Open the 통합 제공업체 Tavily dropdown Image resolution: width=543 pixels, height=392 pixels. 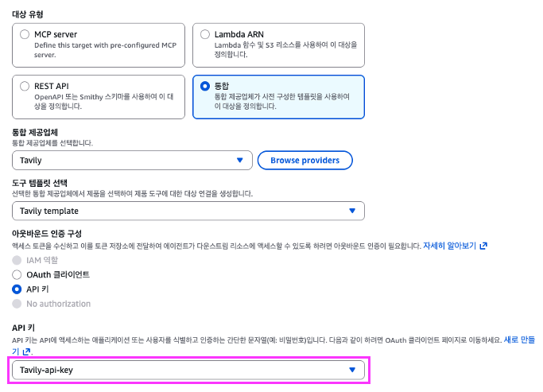coord(131,161)
